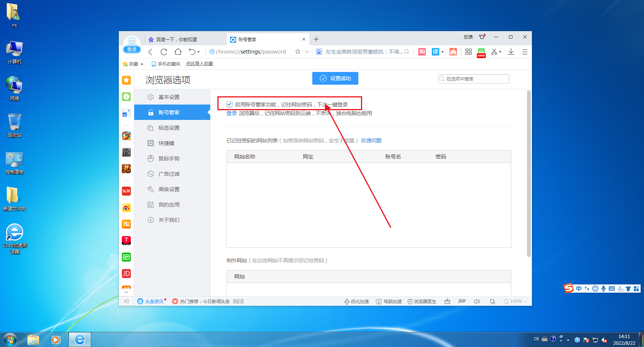
Task: Collapse the sidebar with the arrow icon
Action: click(x=126, y=301)
